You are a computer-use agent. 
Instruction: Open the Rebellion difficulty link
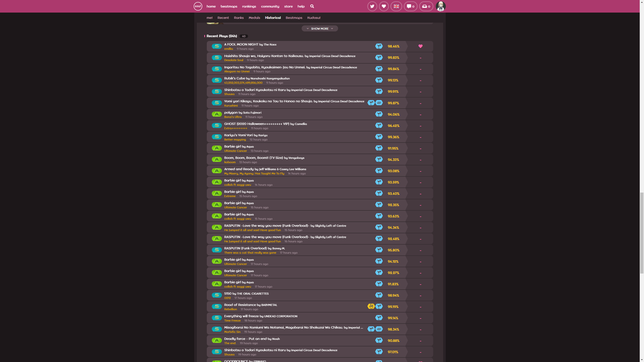tap(230, 309)
